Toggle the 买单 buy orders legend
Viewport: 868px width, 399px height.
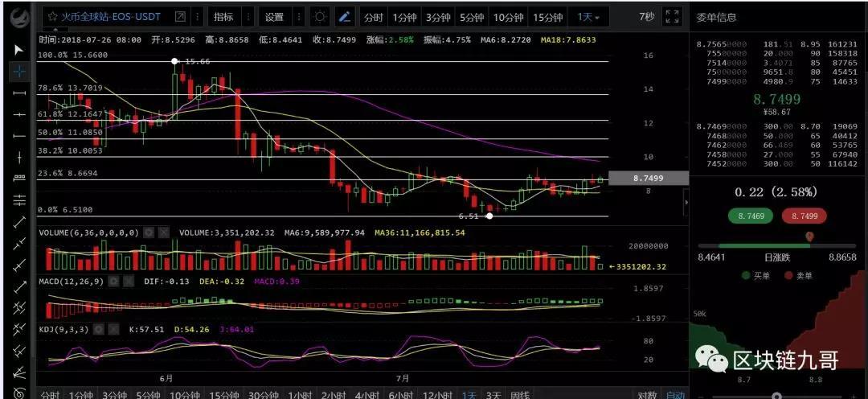coord(756,275)
